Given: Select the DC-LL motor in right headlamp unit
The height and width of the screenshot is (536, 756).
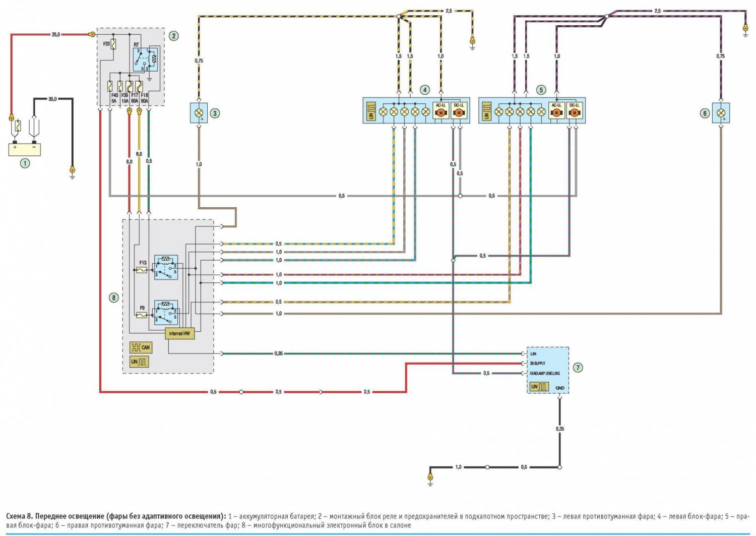Looking at the screenshot, I should (x=574, y=112).
